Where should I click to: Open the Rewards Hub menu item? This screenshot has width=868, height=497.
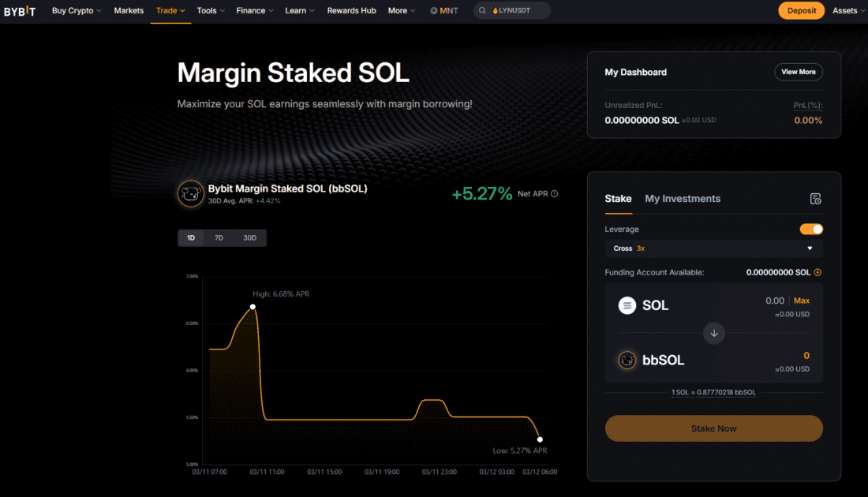coord(351,11)
